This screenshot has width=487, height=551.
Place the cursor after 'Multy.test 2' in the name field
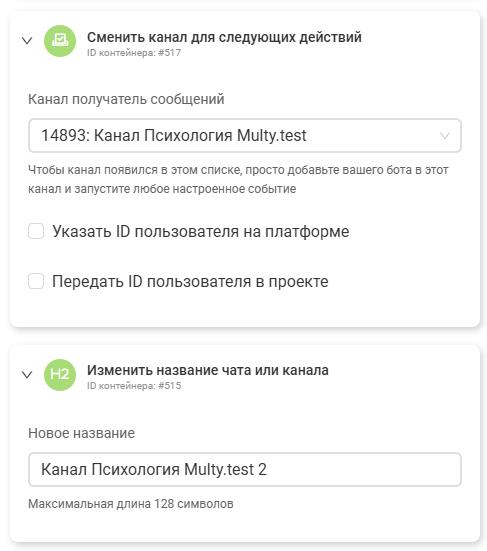pyautogui.click(x=268, y=469)
